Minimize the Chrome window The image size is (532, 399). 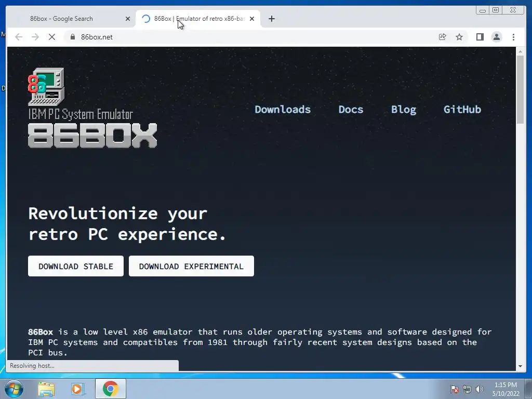(483, 10)
